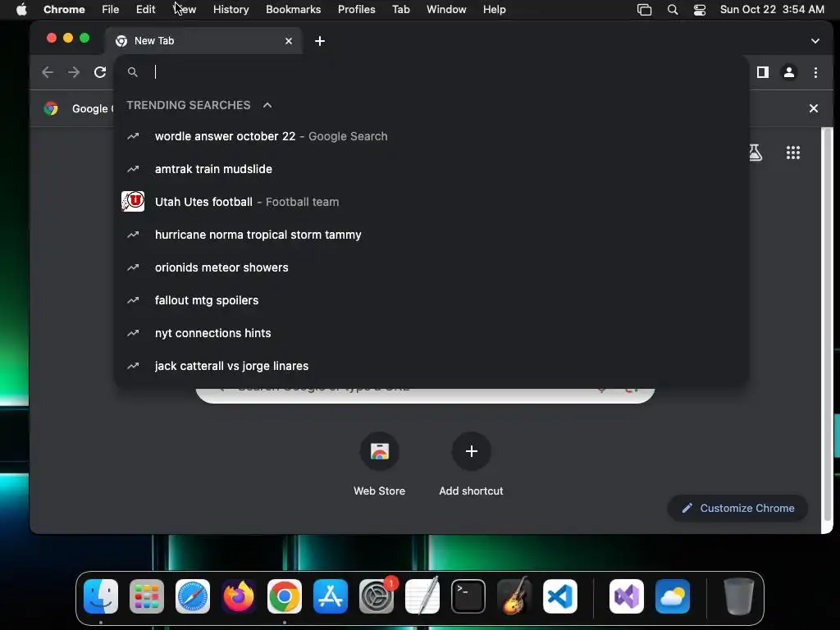Open the Trash in the dock
Screen dimensions: 840x630
point(739,596)
